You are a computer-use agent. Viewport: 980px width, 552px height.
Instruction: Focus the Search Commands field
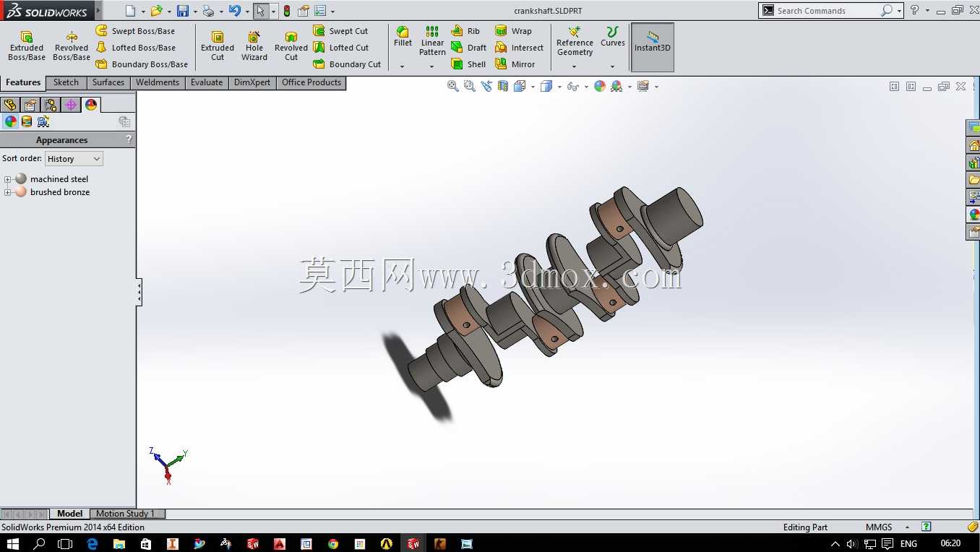pyautogui.click(x=826, y=11)
